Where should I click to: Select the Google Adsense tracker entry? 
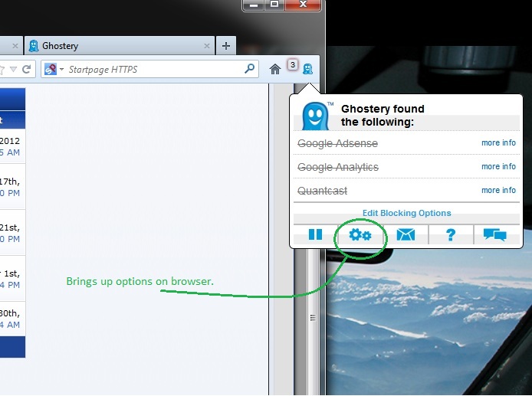pos(337,143)
